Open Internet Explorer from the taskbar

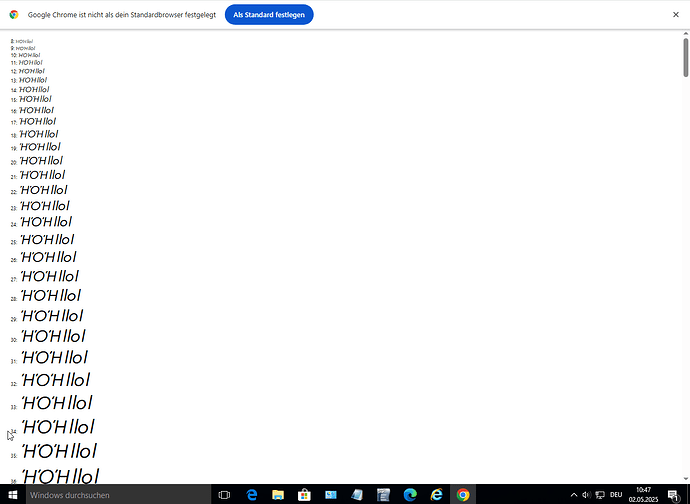click(x=436, y=495)
